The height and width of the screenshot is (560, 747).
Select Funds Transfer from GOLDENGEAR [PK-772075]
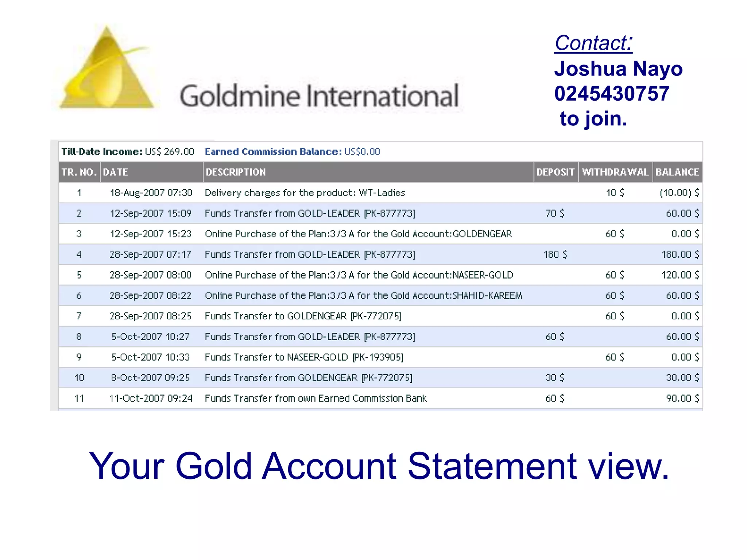click(x=309, y=378)
